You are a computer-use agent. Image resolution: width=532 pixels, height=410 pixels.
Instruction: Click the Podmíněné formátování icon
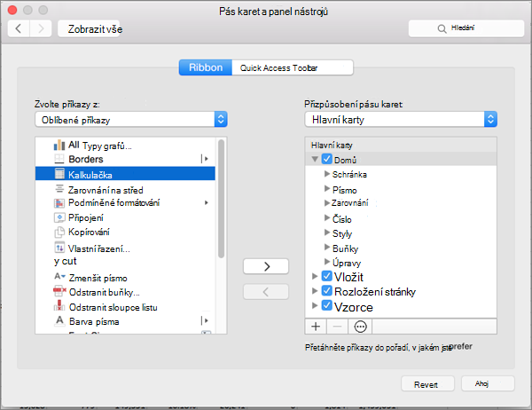59,203
